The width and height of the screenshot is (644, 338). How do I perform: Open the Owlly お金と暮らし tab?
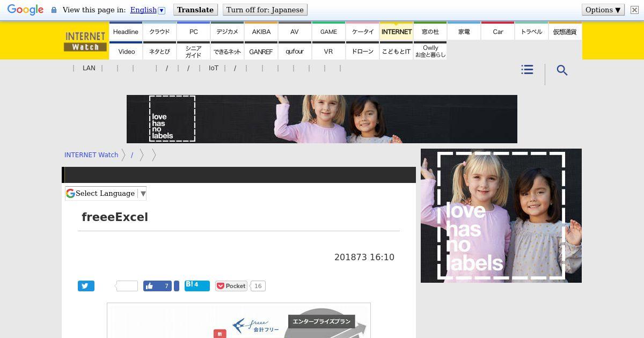[x=430, y=51]
